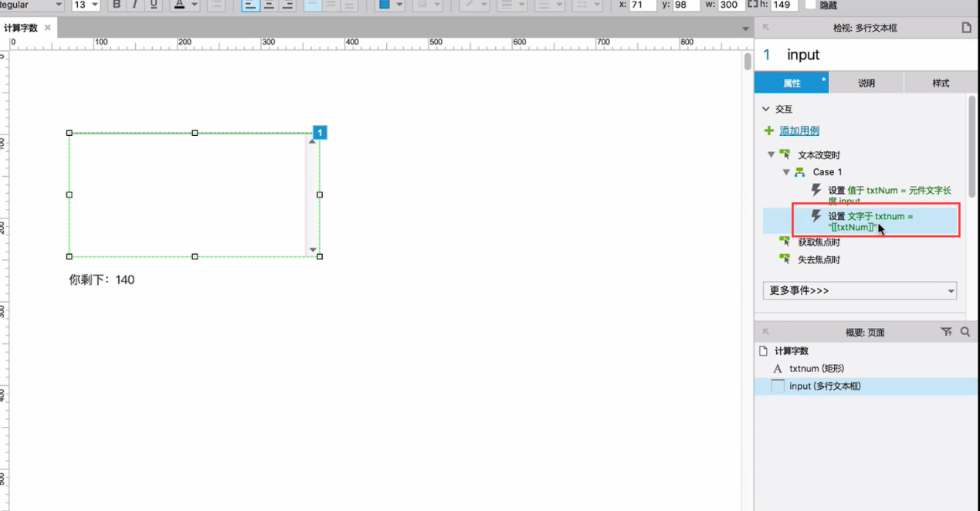Click the textarea's scroll-up arrow on canvas
This screenshot has height=511, width=980.
pyautogui.click(x=313, y=141)
